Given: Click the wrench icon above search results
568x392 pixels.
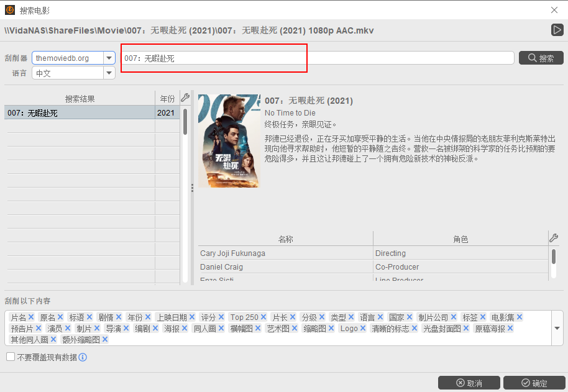Looking at the screenshot, I should (x=185, y=98).
